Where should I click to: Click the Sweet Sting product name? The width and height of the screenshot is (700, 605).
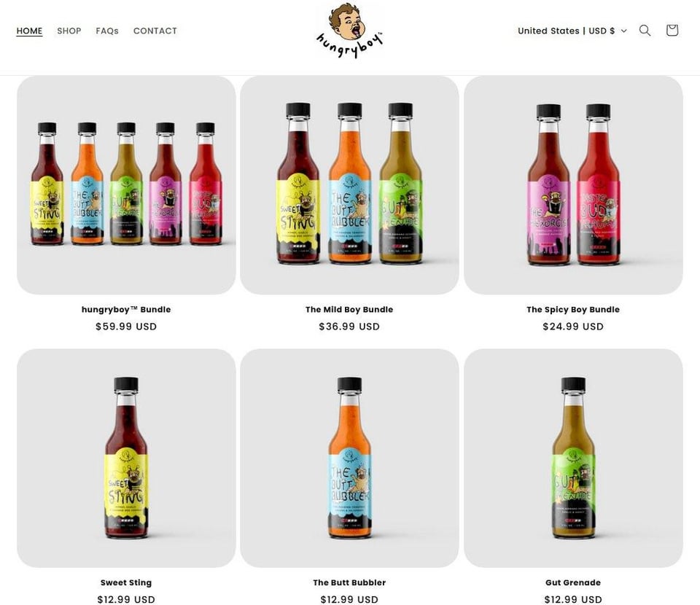click(x=126, y=582)
